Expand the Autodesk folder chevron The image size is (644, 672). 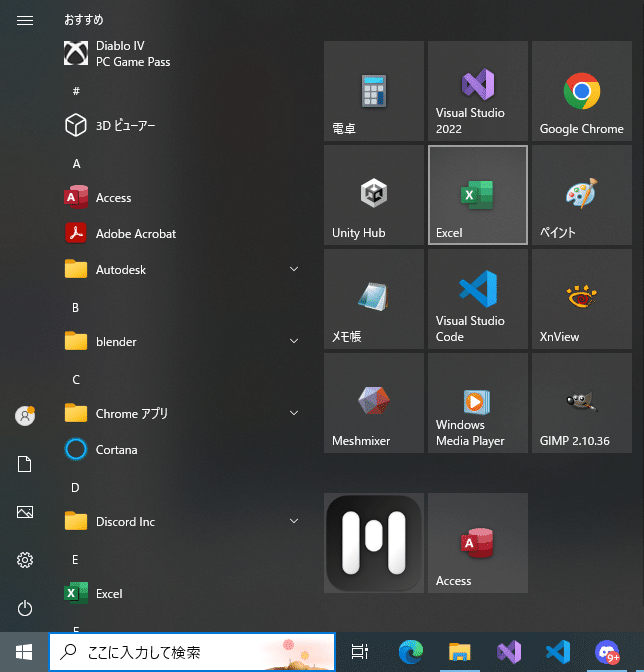point(294,269)
